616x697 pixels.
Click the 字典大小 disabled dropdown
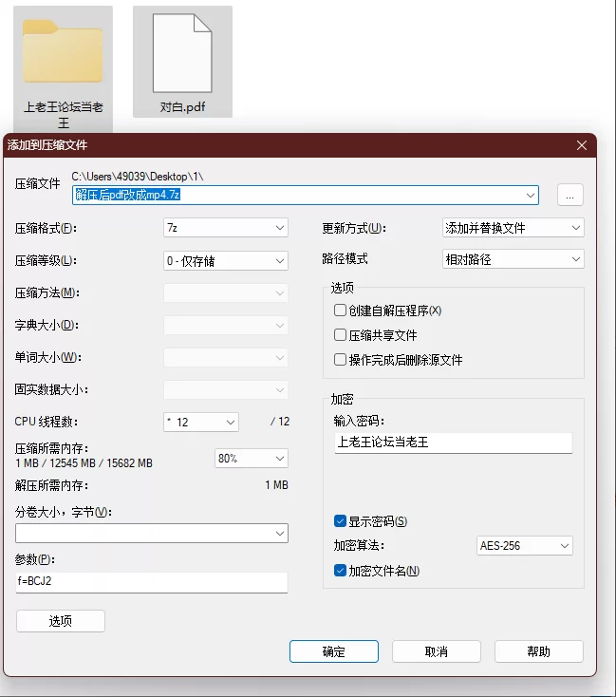[x=226, y=326]
